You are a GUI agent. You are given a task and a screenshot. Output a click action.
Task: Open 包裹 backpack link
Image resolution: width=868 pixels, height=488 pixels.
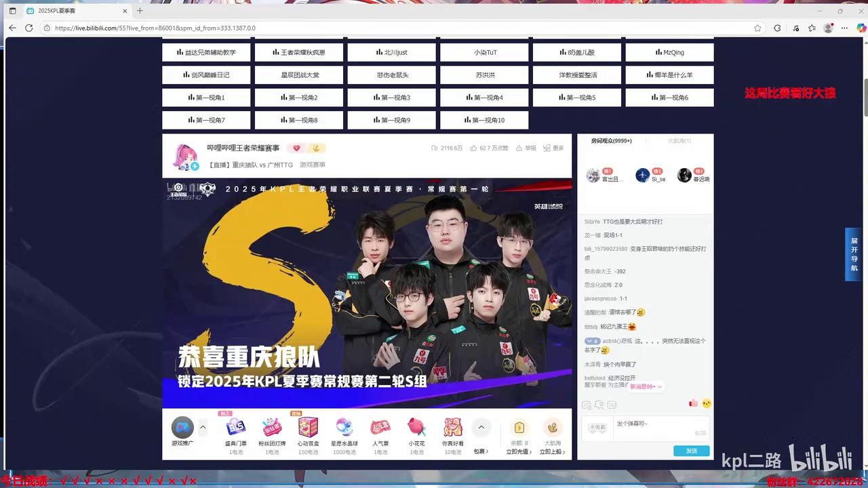click(x=481, y=451)
